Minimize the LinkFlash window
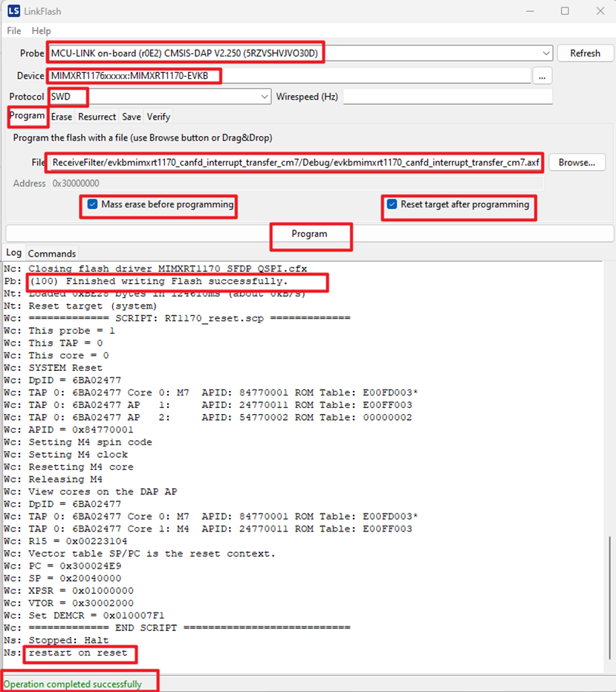Image resolution: width=616 pixels, height=692 pixels. click(x=530, y=11)
